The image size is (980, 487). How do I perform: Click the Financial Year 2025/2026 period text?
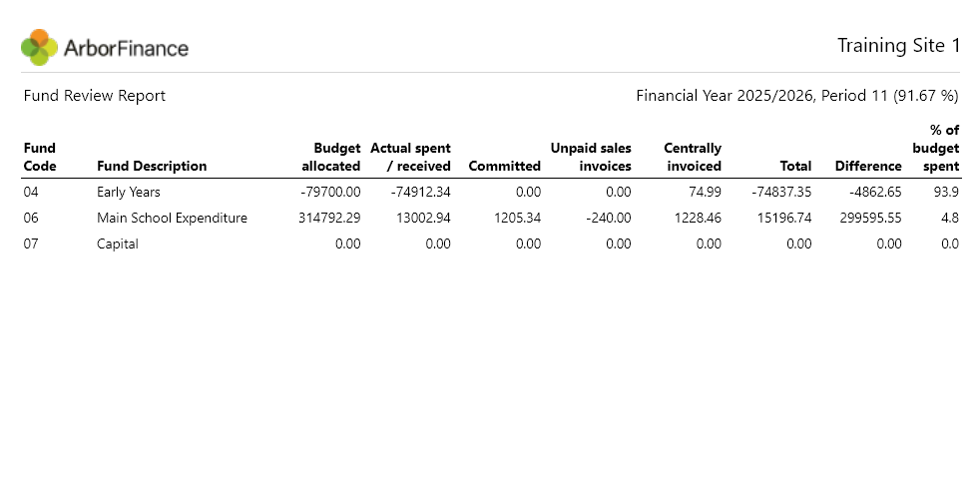(797, 96)
